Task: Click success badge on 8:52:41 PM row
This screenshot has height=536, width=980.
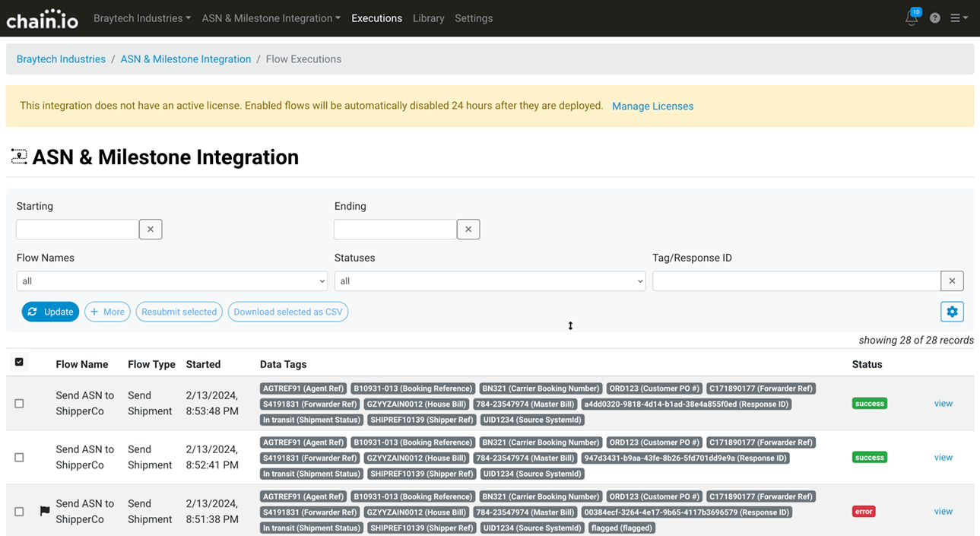Action: 870,458
